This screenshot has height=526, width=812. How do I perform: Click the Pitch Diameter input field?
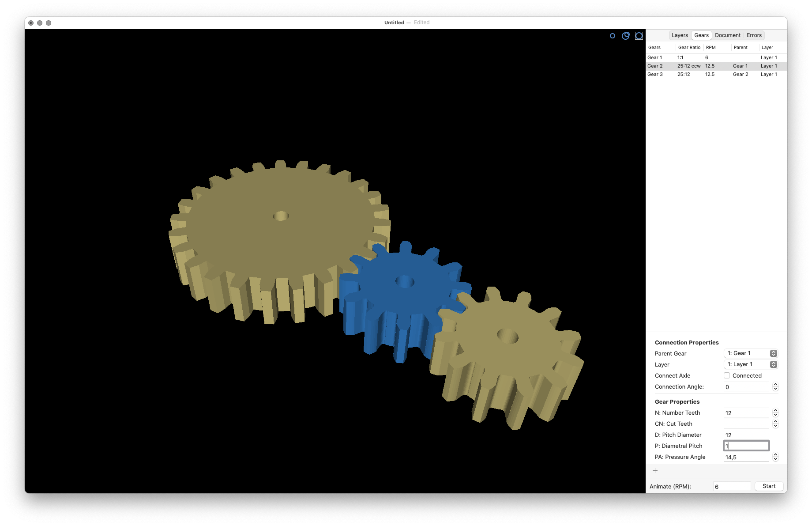(x=746, y=435)
